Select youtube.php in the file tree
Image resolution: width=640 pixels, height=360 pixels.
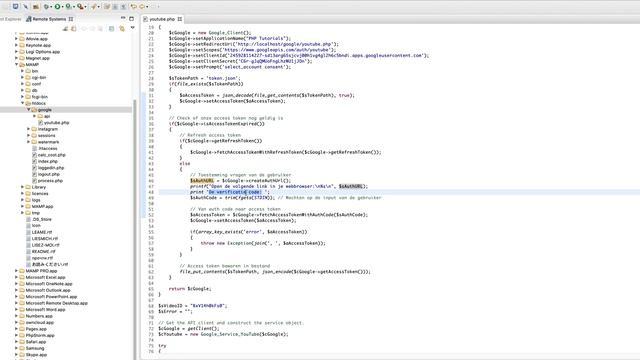point(57,122)
